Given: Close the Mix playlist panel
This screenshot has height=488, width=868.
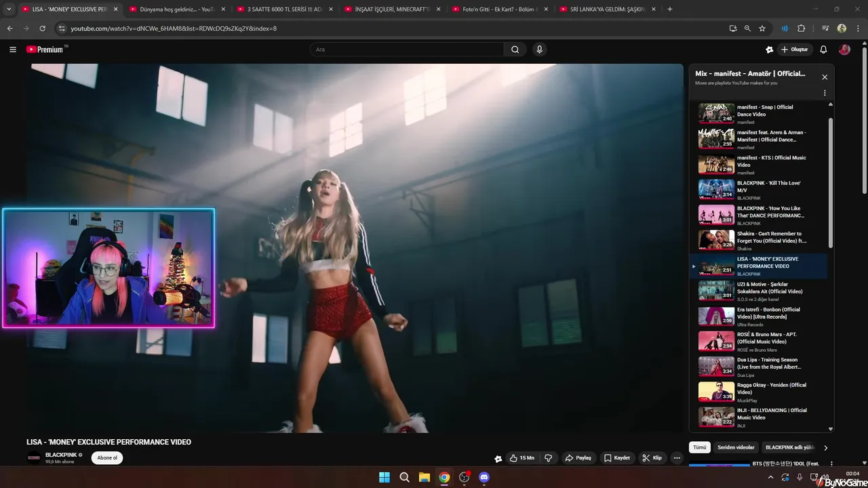Looking at the screenshot, I should coord(825,77).
